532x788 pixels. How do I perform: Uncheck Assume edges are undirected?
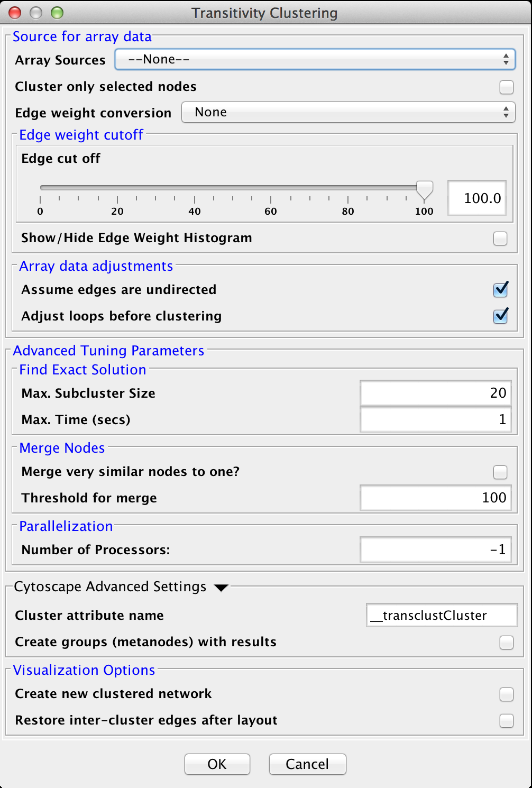[500, 290]
